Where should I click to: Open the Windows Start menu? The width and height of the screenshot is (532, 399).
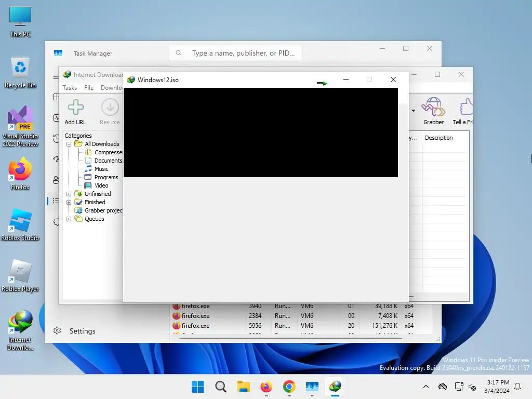tap(197, 387)
